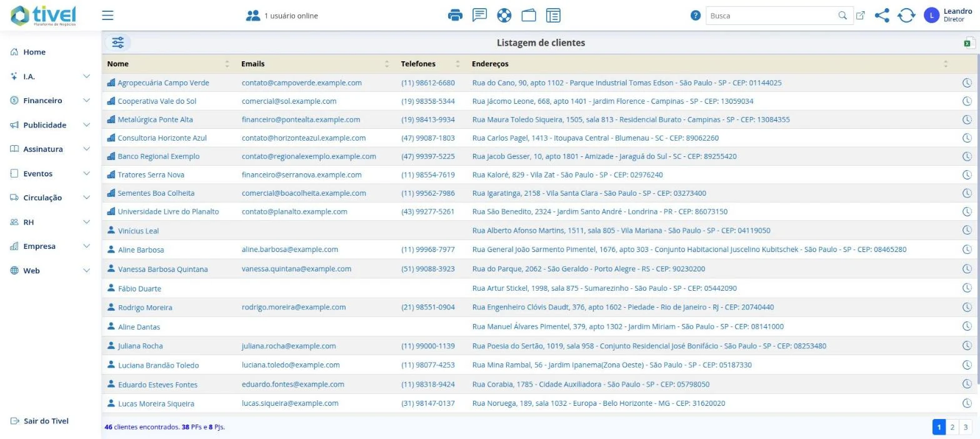Click the lifebuoy support icon
Viewport: 980px width, 439px height.
[504, 15]
